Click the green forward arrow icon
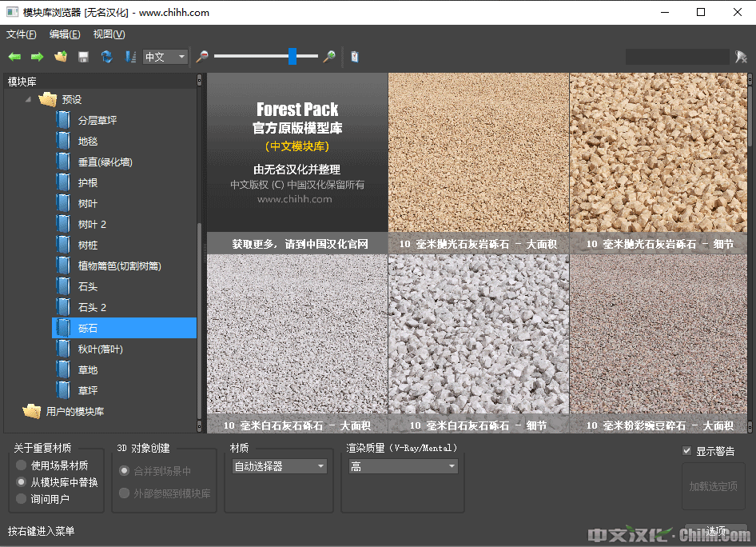Viewport: 756px width, 547px height. [37, 57]
